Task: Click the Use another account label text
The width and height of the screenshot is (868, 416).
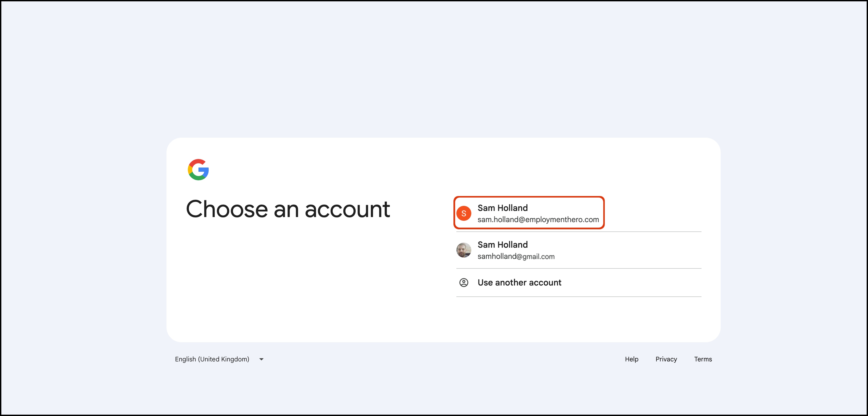Action: click(519, 283)
